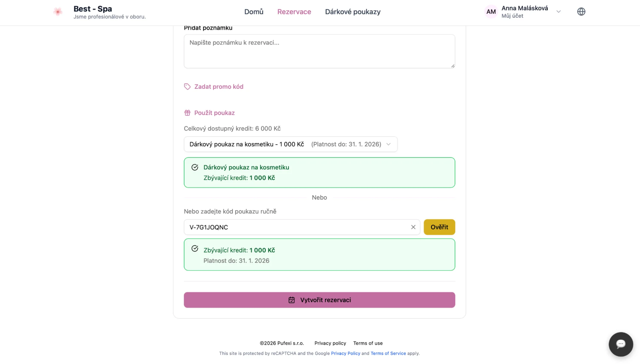640x364 pixels.
Task: Go to Domů menu item
Action: pos(254,12)
